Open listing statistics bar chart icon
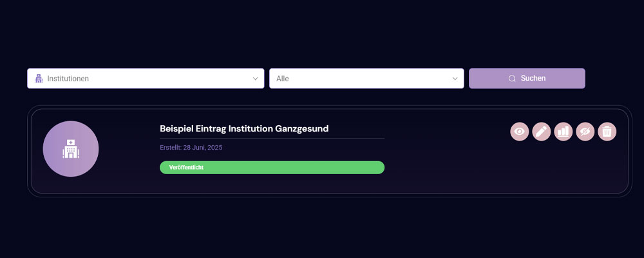Image resolution: width=644 pixels, height=258 pixels. pos(563,132)
